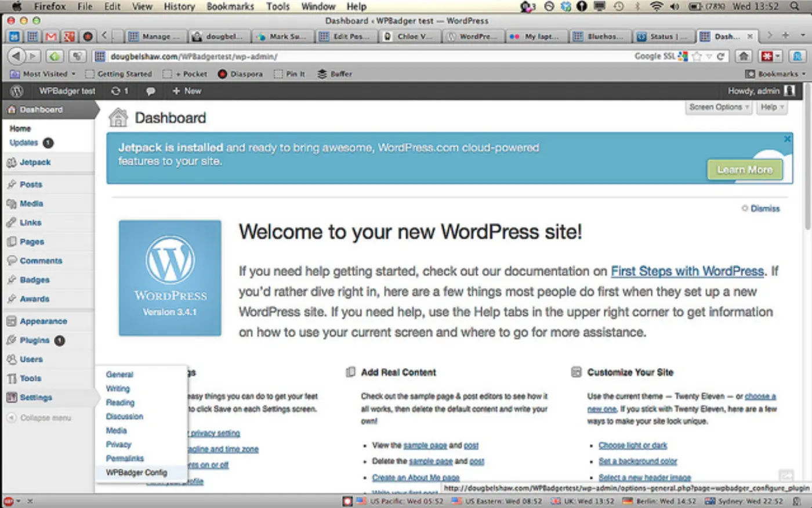Viewport: 812px width, 508px height.
Task: Open the Comments menu in sidebar
Action: click(41, 261)
